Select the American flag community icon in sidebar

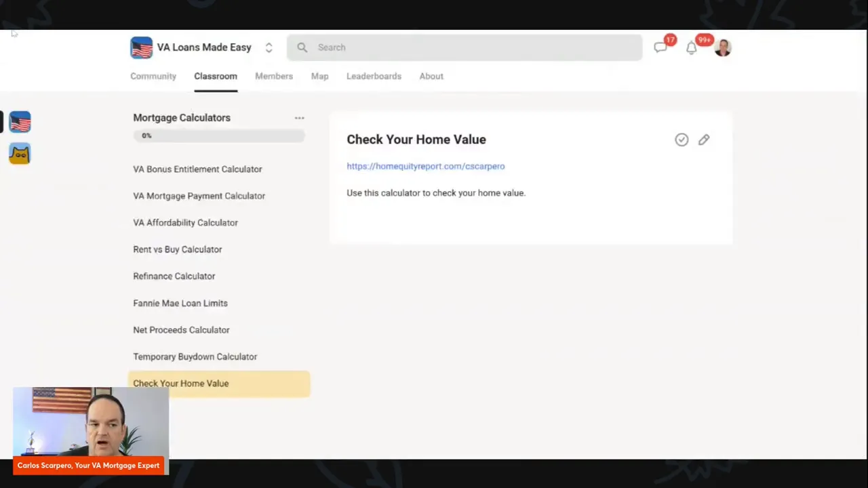pos(20,122)
